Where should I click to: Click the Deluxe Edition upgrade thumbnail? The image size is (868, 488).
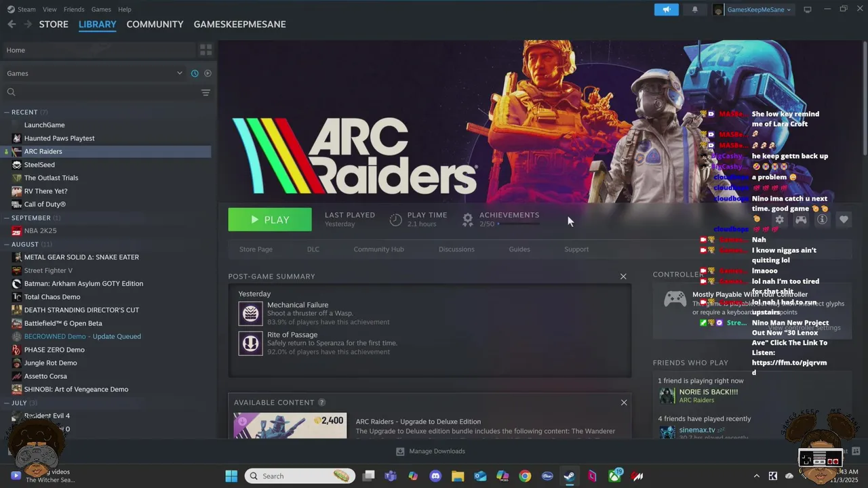(x=290, y=426)
